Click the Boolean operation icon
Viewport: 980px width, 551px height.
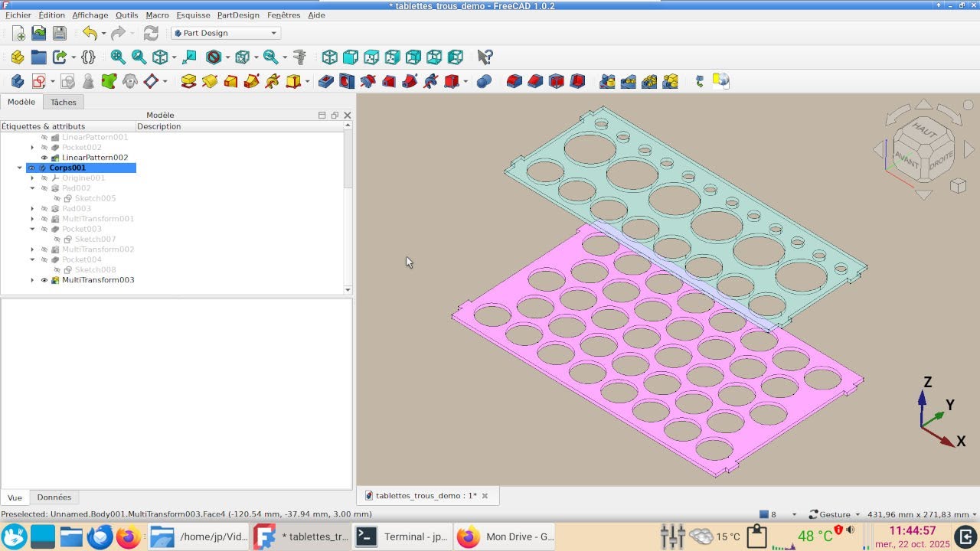484,81
